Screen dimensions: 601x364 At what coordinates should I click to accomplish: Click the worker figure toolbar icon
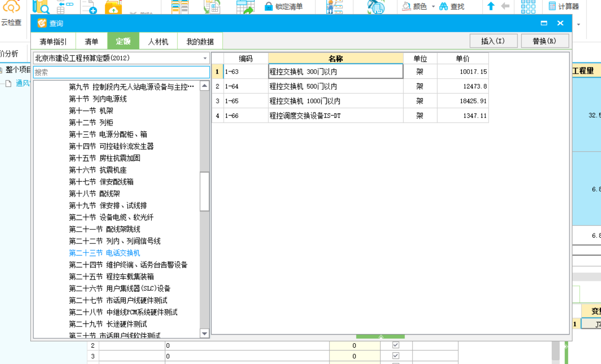(x=335, y=7)
